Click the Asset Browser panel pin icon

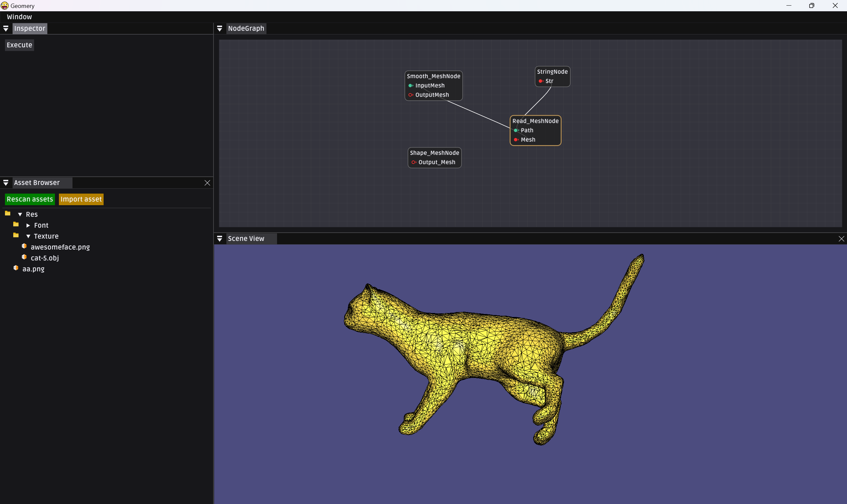click(x=5, y=182)
